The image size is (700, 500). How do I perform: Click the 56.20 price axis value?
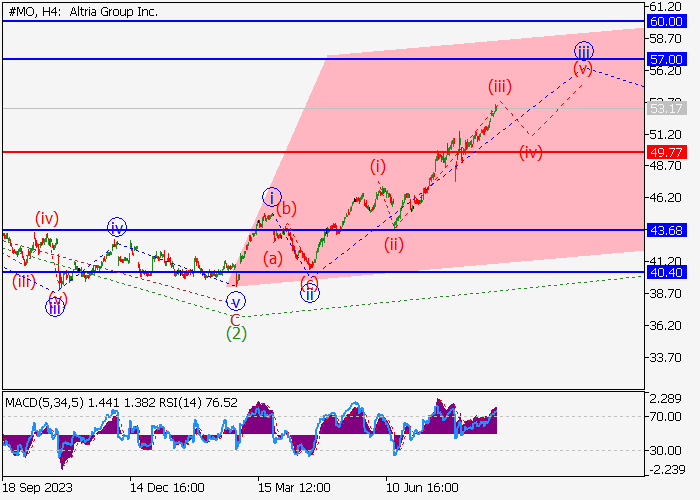[x=665, y=71]
